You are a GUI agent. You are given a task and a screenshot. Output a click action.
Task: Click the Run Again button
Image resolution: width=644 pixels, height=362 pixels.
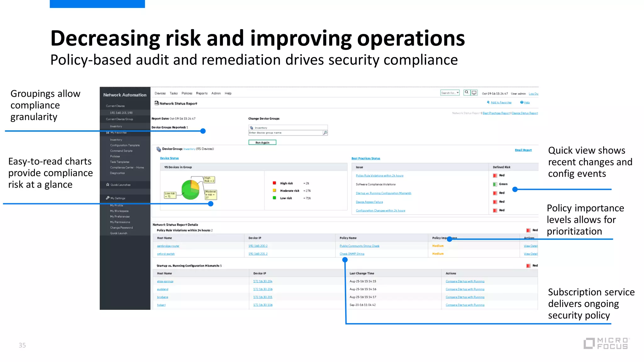coord(262,142)
